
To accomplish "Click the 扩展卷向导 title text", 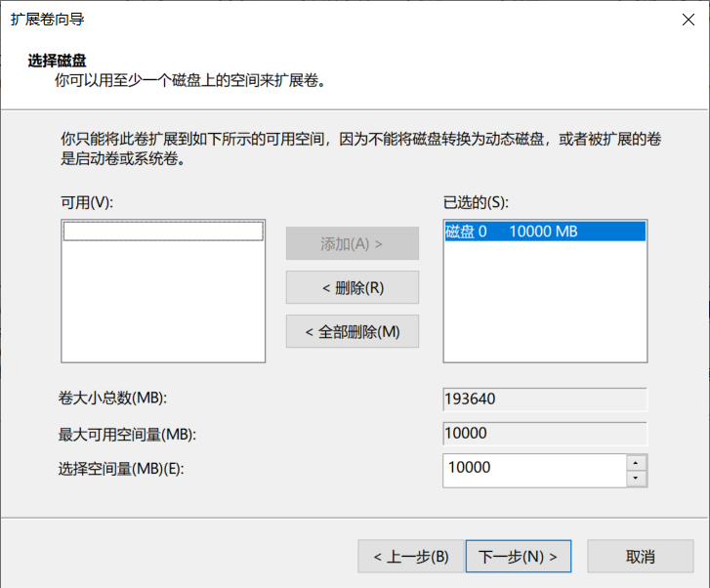I will click(x=48, y=20).
